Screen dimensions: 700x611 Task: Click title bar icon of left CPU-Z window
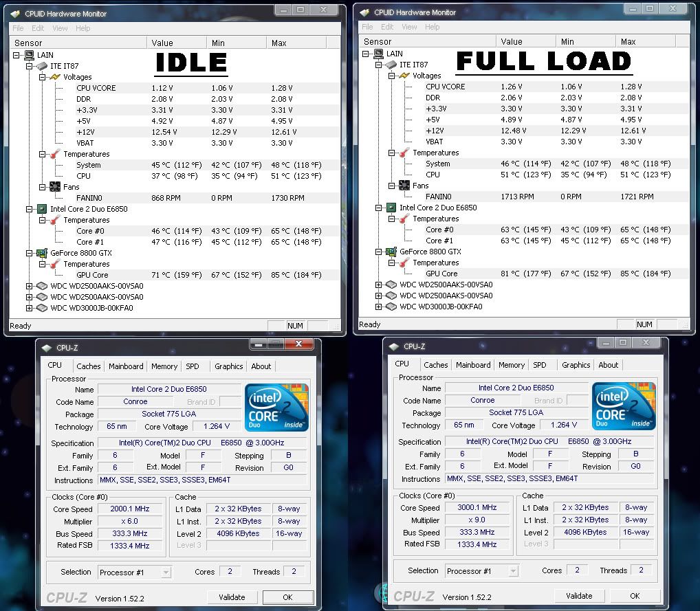(x=47, y=348)
